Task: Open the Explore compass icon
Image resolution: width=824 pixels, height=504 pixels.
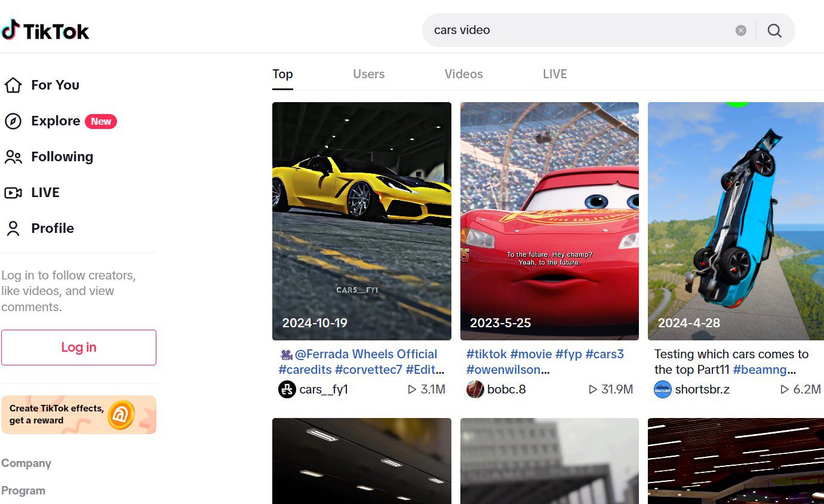Action: point(13,121)
